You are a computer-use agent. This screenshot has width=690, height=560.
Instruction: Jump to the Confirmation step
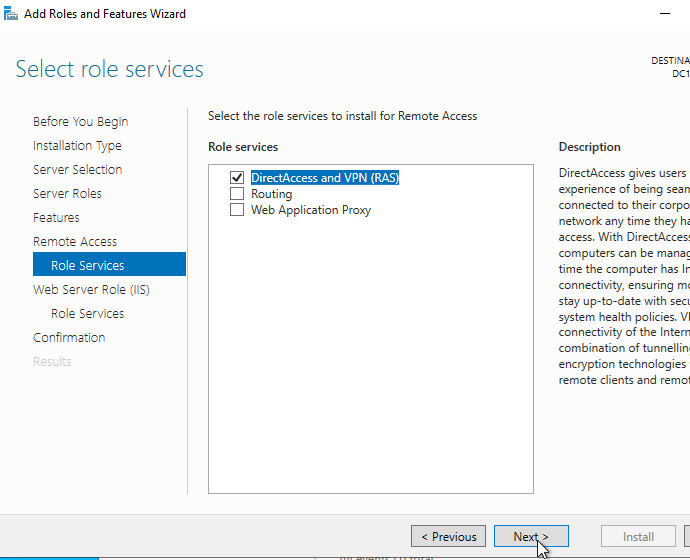[69, 338]
